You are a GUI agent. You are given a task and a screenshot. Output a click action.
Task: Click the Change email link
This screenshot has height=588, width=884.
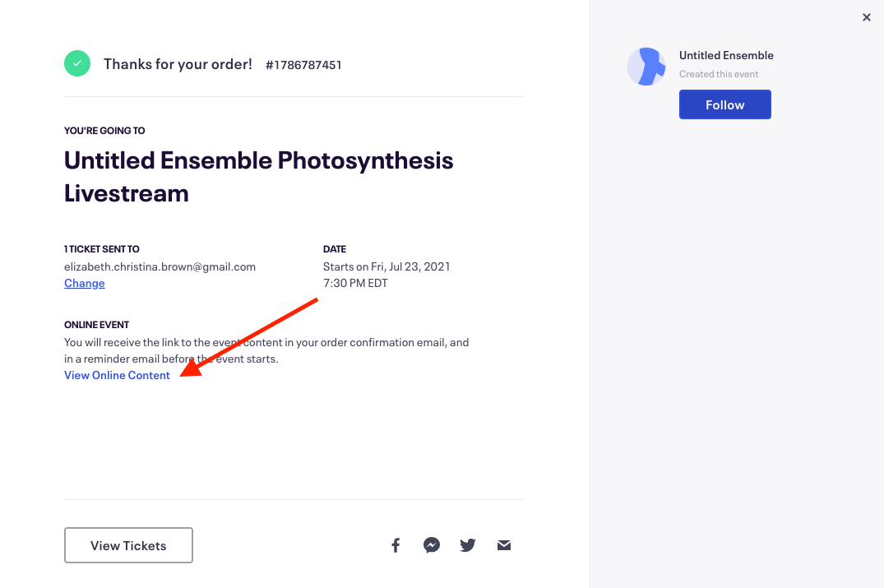pos(85,283)
